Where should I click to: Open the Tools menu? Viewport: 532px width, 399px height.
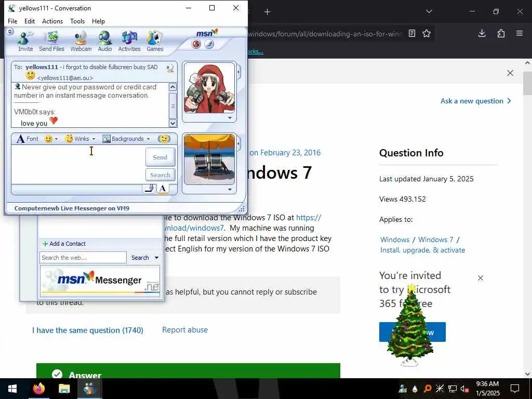pos(77,21)
